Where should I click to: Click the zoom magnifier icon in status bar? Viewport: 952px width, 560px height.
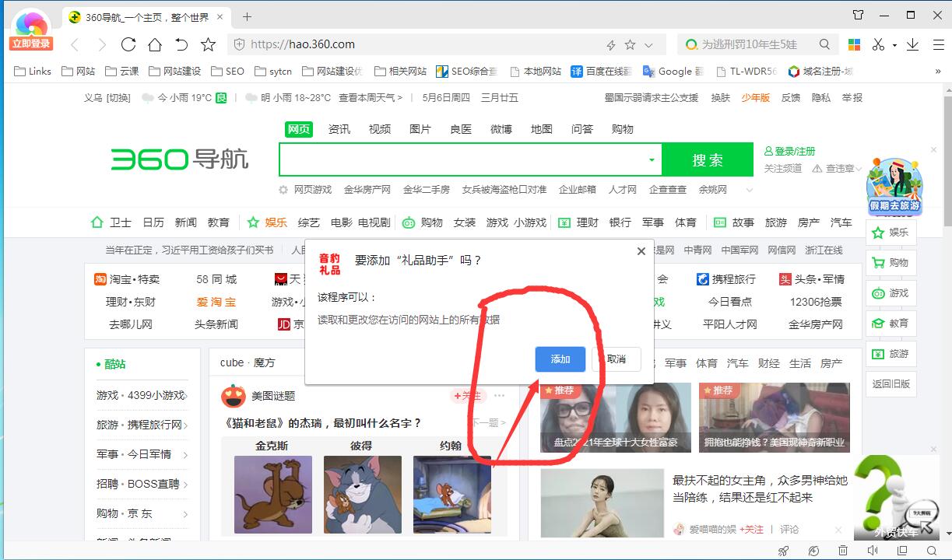[x=932, y=551]
